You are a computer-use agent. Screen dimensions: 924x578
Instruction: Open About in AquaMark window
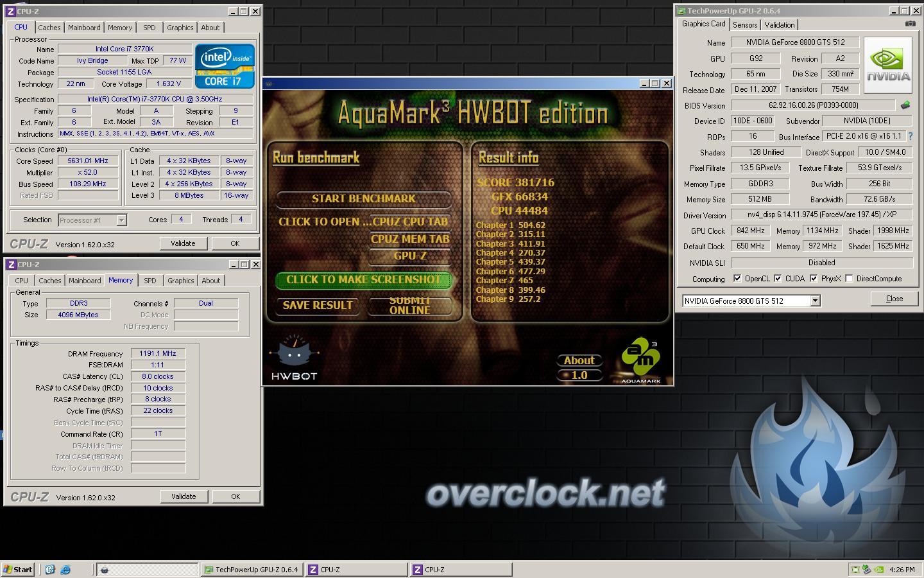pyautogui.click(x=579, y=360)
